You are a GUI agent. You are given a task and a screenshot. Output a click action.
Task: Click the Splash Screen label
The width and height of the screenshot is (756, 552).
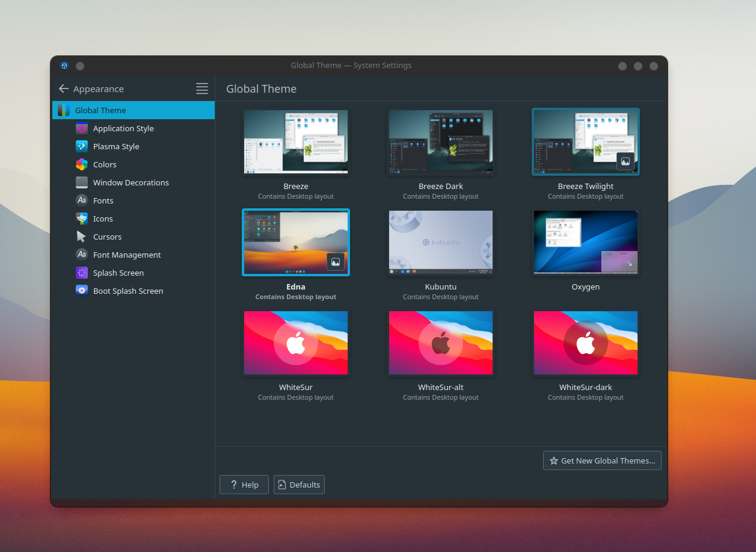click(x=118, y=273)
